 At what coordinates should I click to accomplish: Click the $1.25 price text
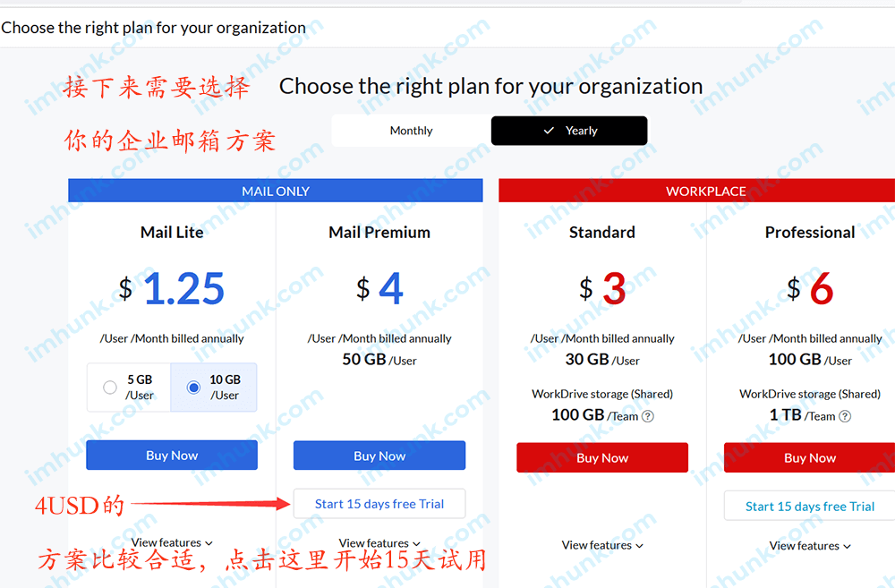(172, 288)
